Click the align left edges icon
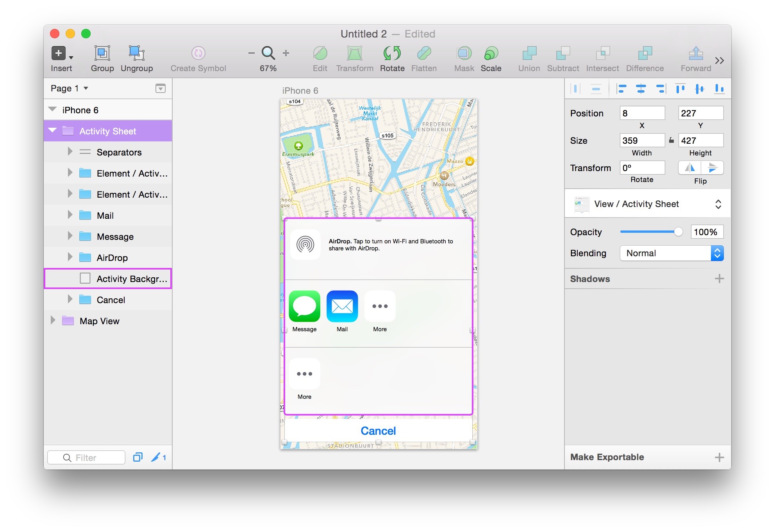Image resolution: width=775 pixels, height=532 pixels. [x=621, y=89]
